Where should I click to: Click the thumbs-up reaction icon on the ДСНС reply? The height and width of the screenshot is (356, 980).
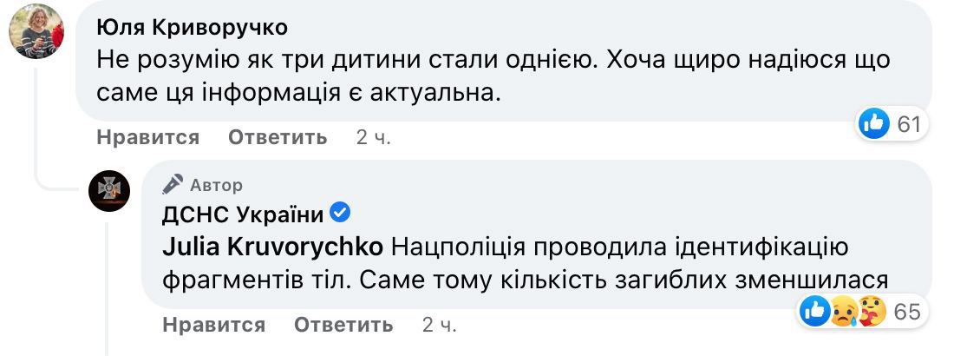[815, 311]
